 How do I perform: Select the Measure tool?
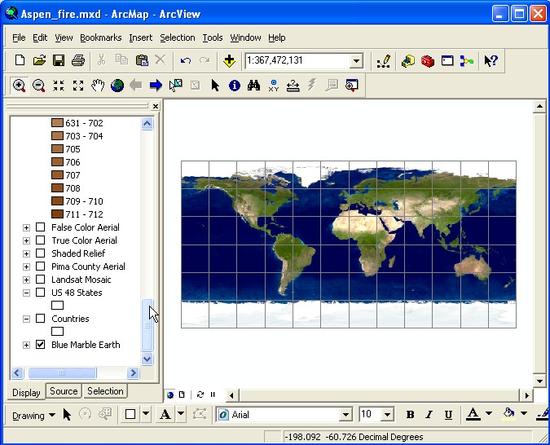(x=293, y=86)
